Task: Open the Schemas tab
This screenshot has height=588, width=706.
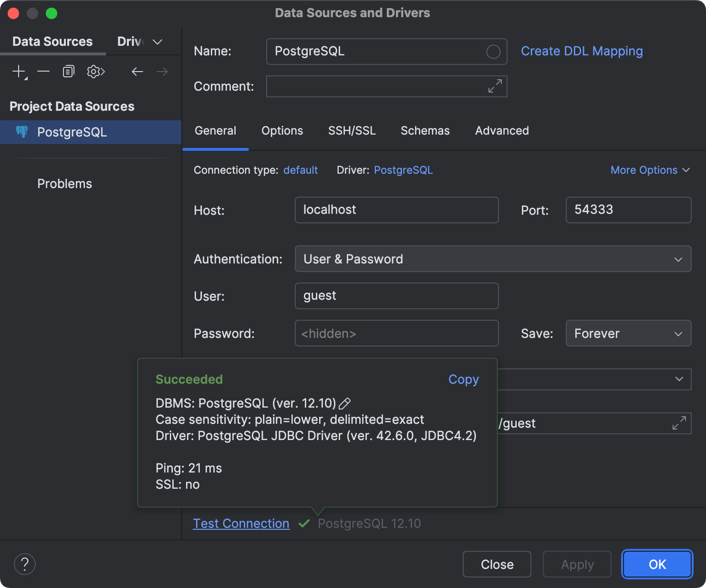Action: 425,131
